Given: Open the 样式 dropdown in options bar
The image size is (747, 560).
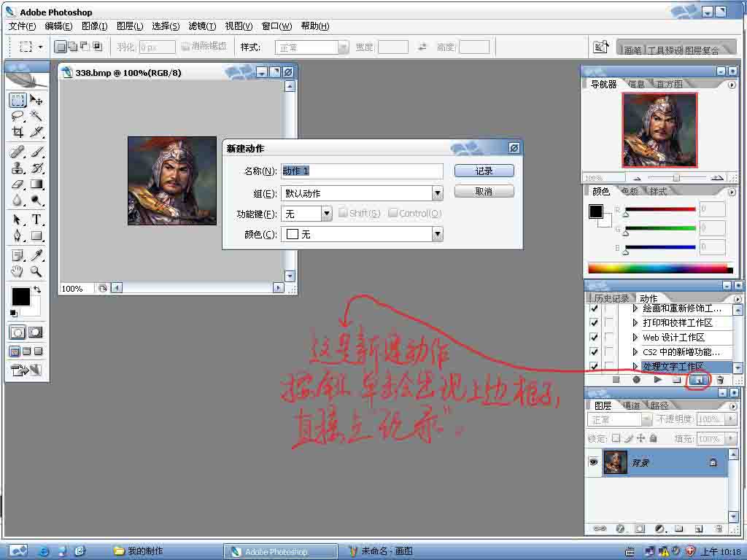Looking at the screenshot, I should pos(343,47).
